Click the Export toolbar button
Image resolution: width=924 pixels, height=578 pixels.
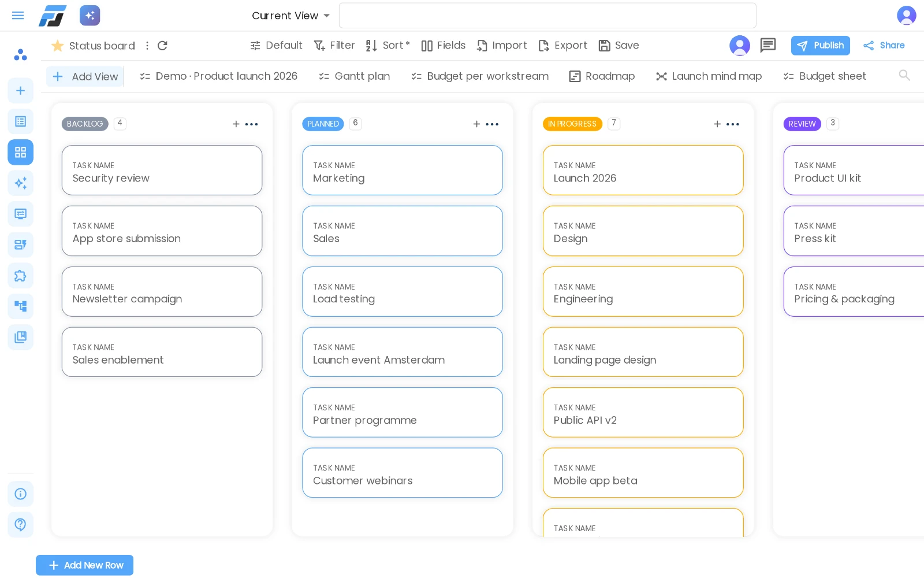[x=562, y=46]
